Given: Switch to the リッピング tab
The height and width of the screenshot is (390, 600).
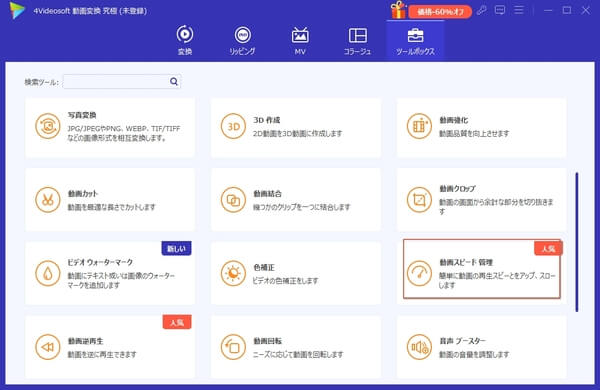Looking at the screenshot, I should (x=243, y=40).
